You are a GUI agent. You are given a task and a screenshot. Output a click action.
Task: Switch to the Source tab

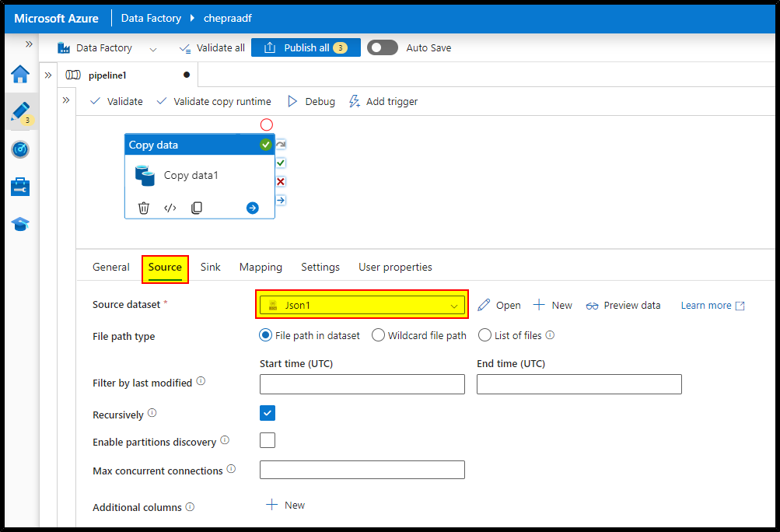(x=165, y=268)
